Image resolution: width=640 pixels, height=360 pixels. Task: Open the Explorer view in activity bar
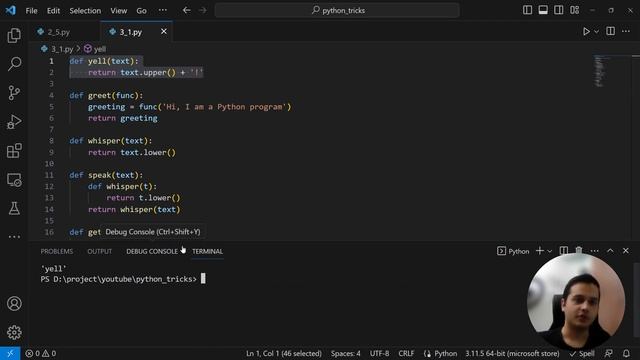(14, 36)
